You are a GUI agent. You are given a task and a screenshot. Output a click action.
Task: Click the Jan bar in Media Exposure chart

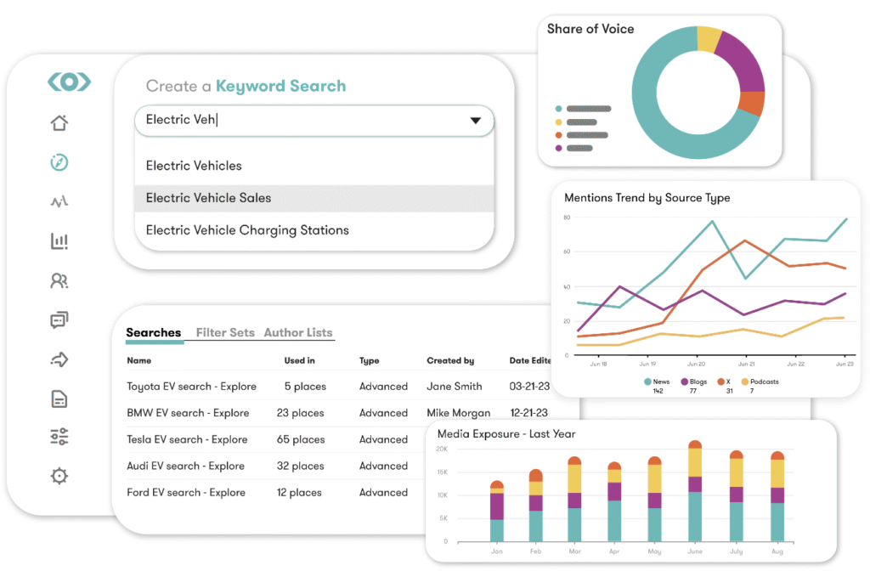click(x=497, y=511)
